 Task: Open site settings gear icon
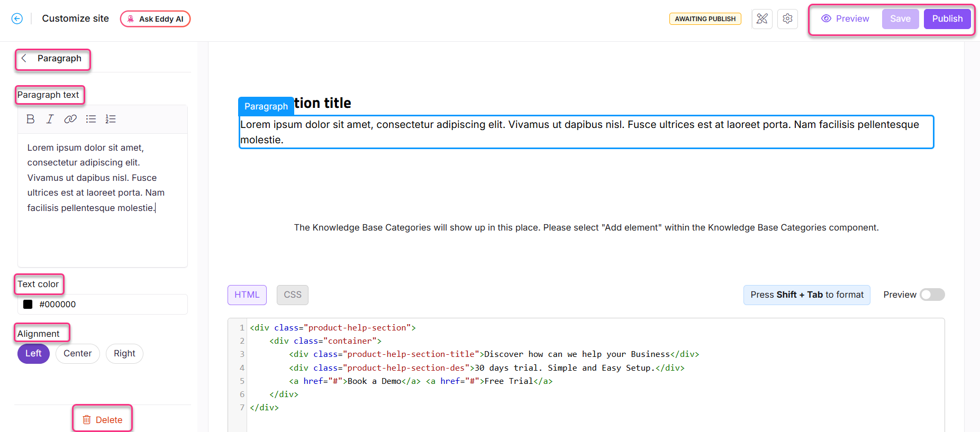click(x=787, y=19)
